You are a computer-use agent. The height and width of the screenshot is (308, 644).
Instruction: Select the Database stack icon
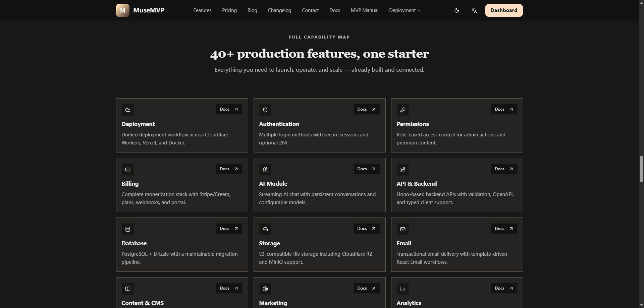pos(127,229)
